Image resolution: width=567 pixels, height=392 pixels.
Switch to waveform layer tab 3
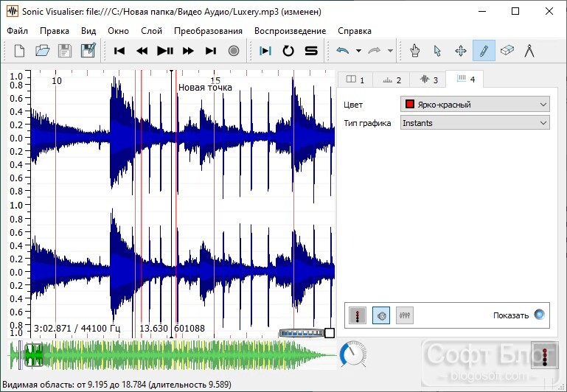tap(428, 80)
